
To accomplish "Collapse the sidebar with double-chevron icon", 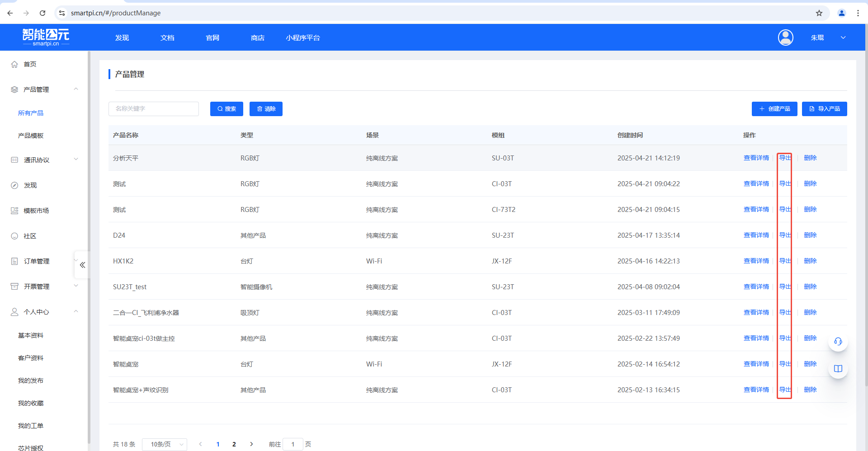I will click(82, 265).
